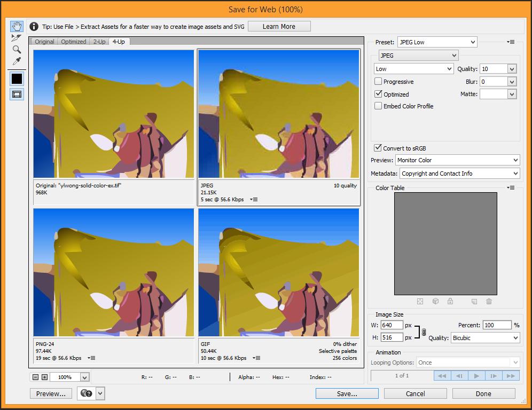Screen dimensions: 532x410
Task: Click the Quality value field showing 10
Action: pyautogui.click(x=494, y=69)
